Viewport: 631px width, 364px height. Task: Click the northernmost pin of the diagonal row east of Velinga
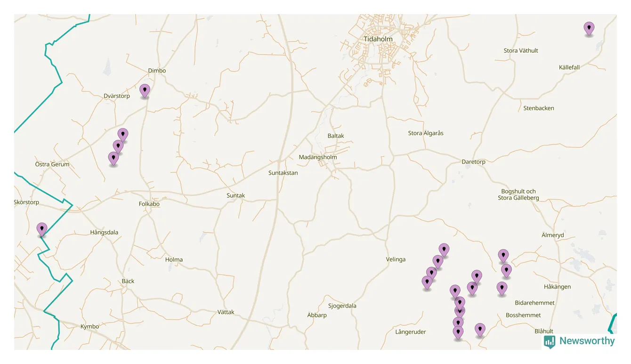pyautogui.click(x=444, y=250)
